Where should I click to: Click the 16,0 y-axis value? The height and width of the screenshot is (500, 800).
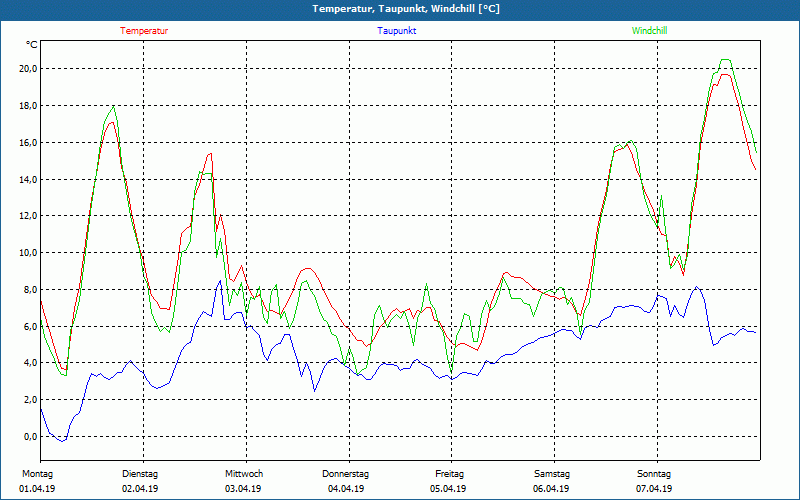tap(28, 142)
